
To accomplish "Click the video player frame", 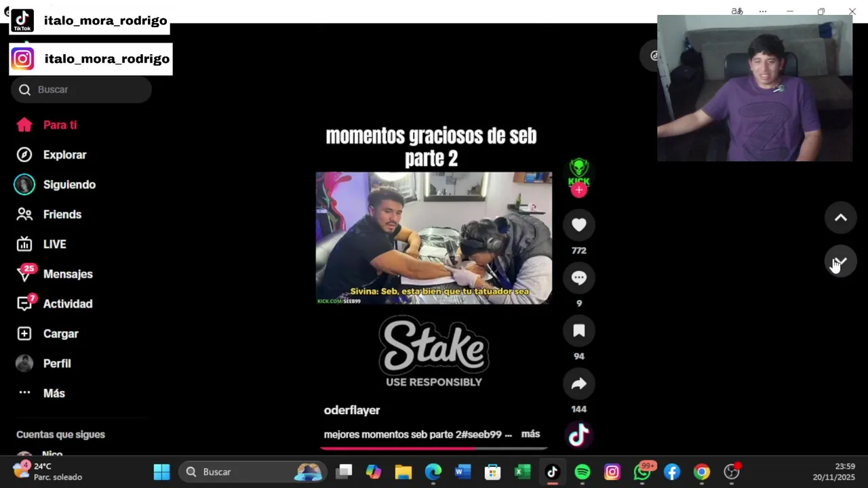I will pos(434,238).
